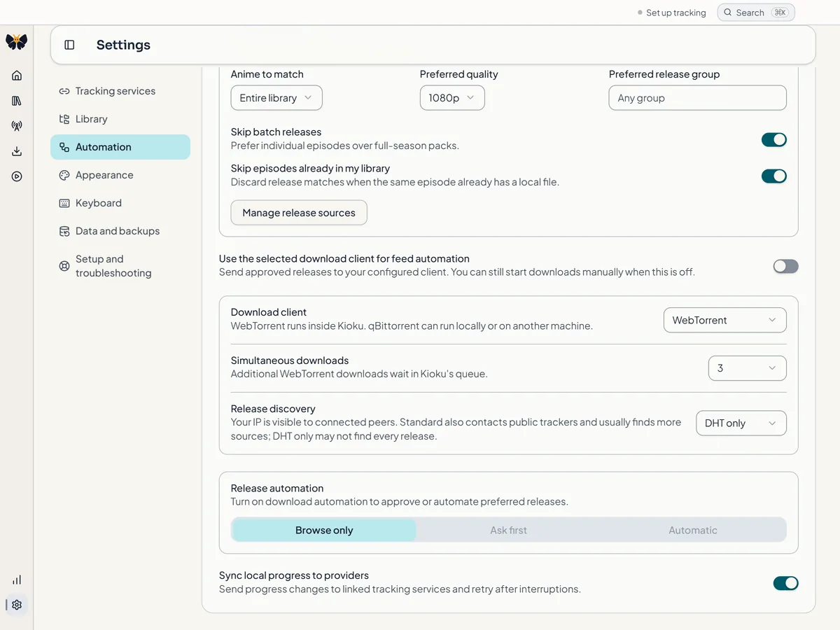Go to Appearance settings
This screenshot has height=630, width=840.
point(120,175)
